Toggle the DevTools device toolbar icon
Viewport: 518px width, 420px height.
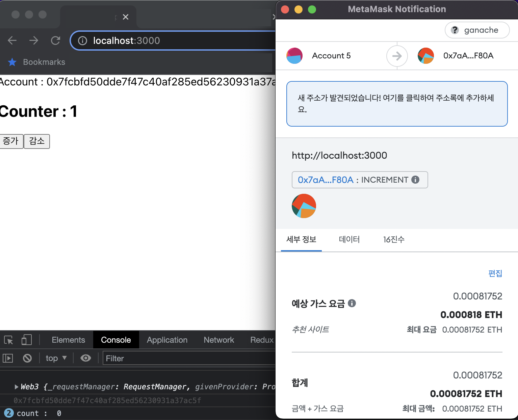click(26, 340)
